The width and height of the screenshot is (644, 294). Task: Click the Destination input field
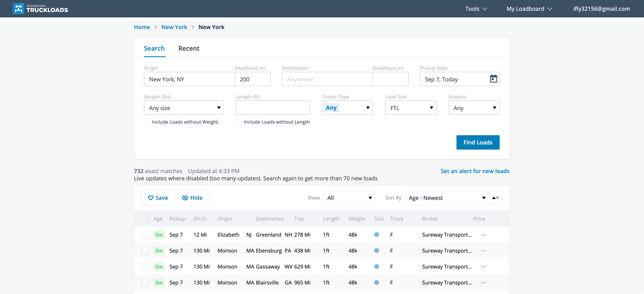[x=327, y=79]
